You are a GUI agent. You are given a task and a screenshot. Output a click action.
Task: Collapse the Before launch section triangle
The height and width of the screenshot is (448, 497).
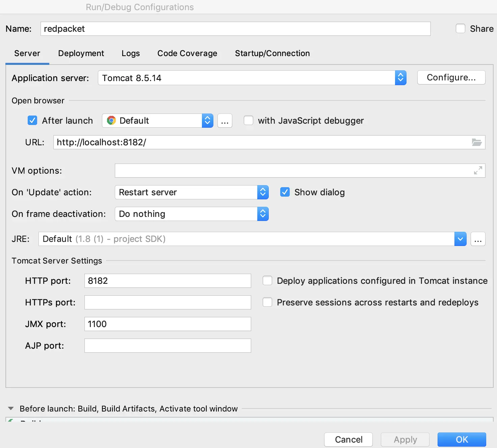(11, 408)
